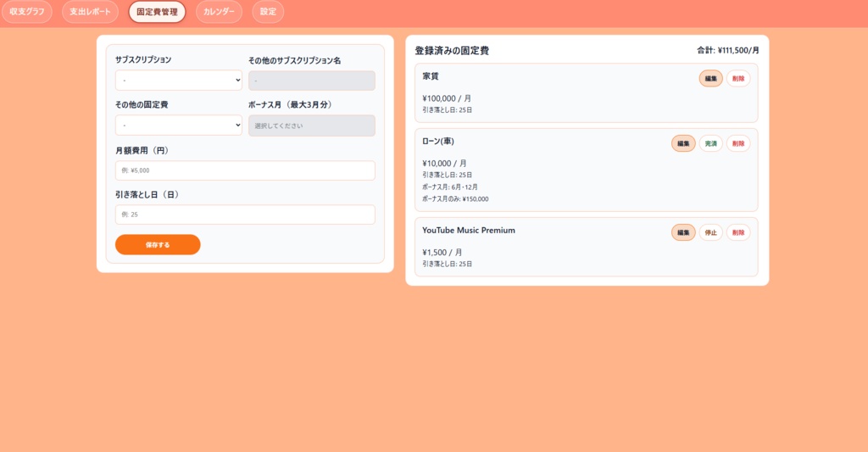868x452 pixels.
Task: Click 停止 on YouTube Music Premium
Action: coord(711,232)
